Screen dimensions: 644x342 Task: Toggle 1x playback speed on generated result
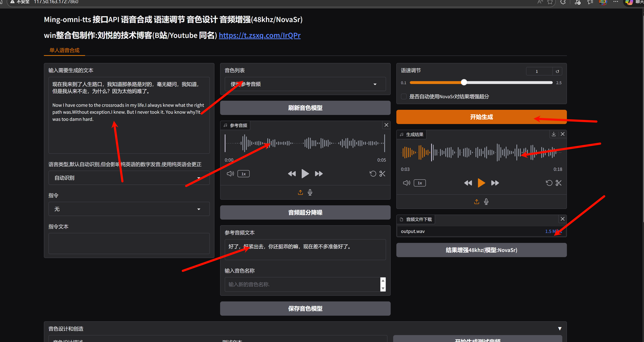point(419,183)
